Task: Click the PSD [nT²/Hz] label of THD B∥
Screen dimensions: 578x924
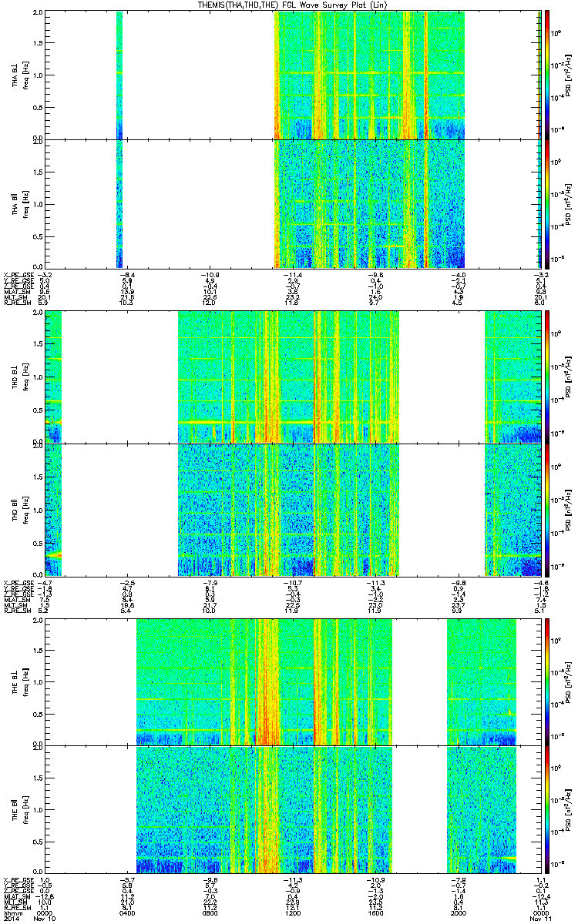Action: click(x=569, y=509)
